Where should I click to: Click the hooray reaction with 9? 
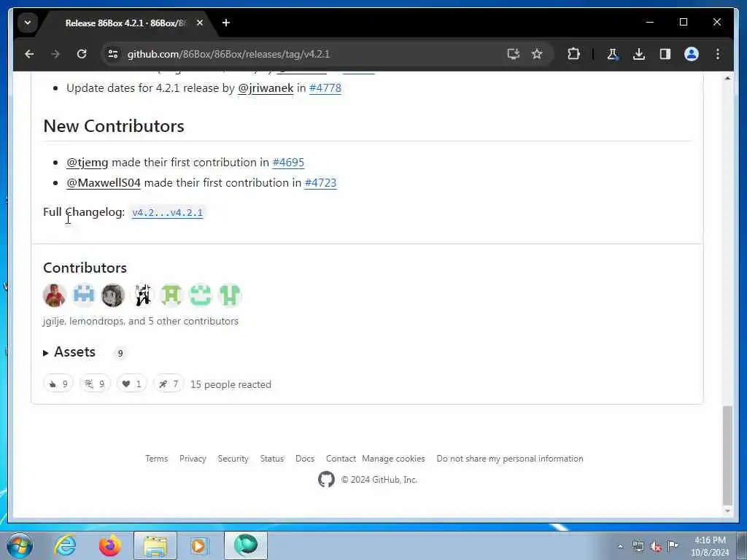pos(95,384)
